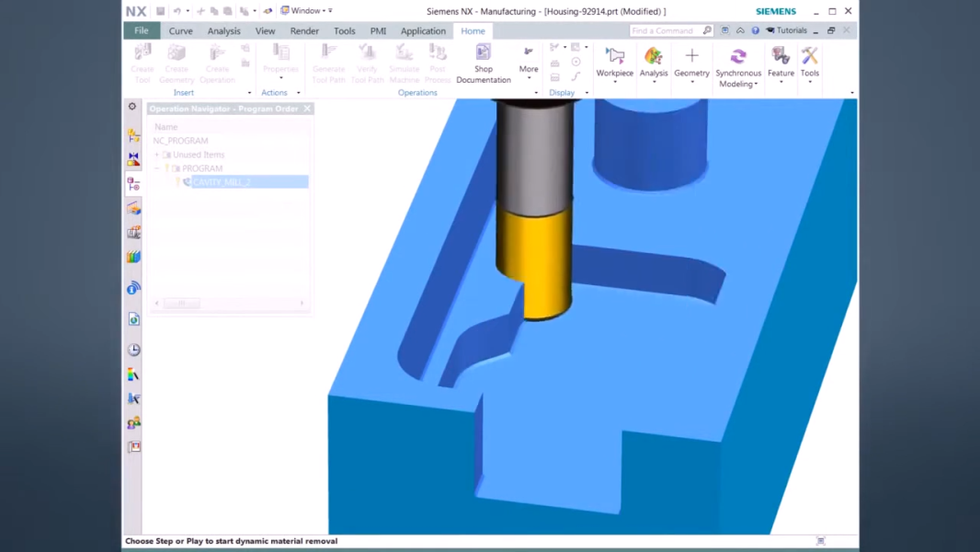Viewport: 980px width, 552px height.
Task: Select the Operation Navigator sidebar tab
Action: pyautogui.click(x=133, y=184)
